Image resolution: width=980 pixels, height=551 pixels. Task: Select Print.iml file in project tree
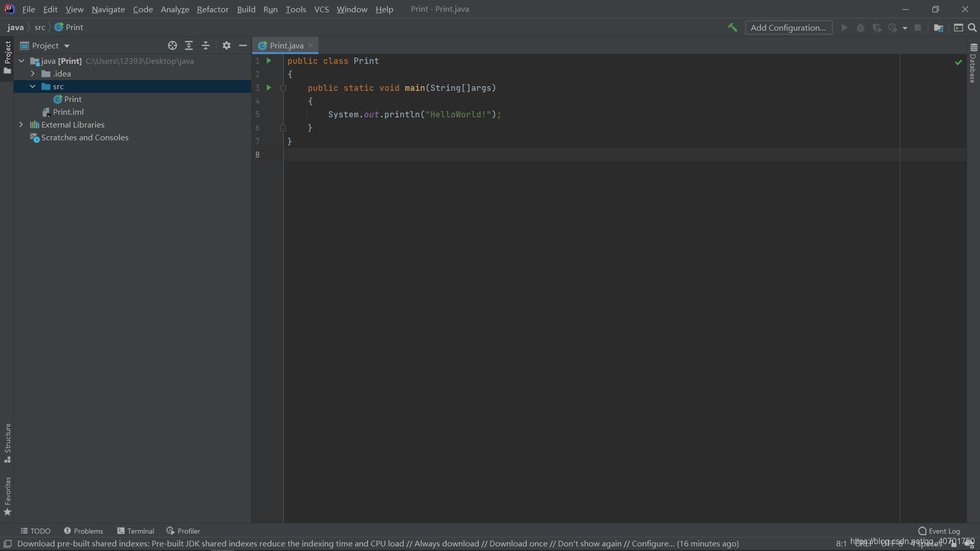point(68,112)
